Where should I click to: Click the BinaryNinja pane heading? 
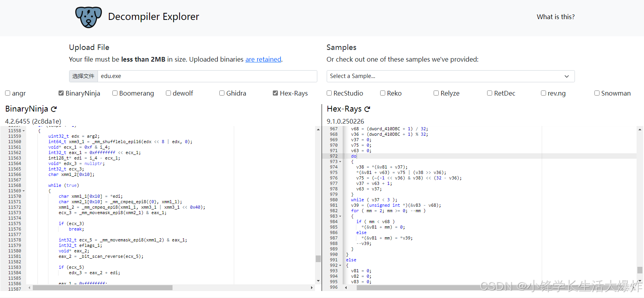coord(27,109)
